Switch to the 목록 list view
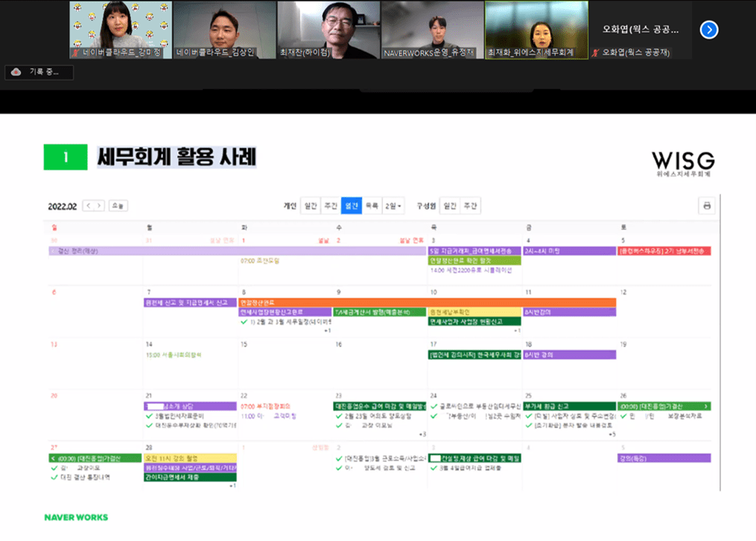This screenshot has height=541, width=756. [x=372, y=205]
